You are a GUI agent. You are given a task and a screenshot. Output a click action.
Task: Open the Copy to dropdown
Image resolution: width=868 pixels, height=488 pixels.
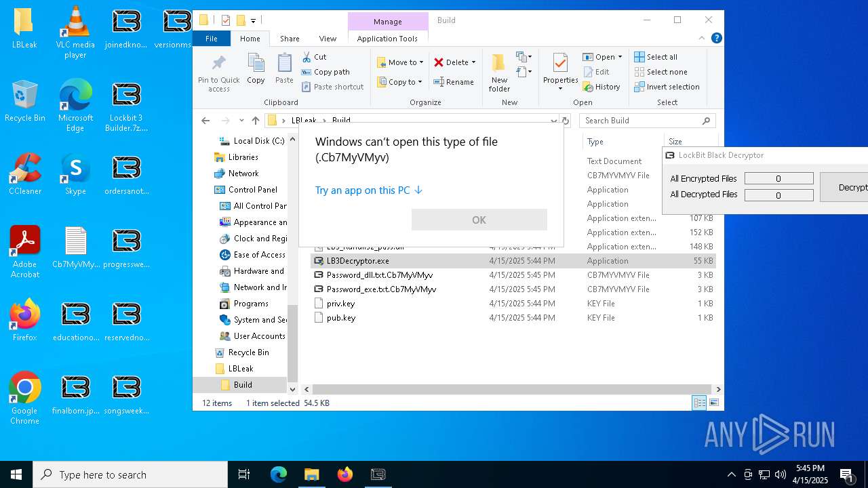pos(399,82)
